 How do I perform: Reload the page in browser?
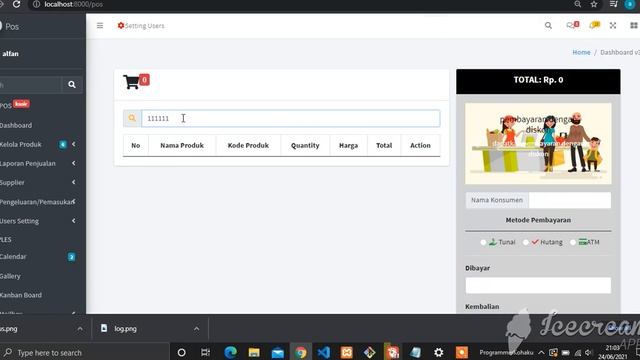tap(16, 4)
